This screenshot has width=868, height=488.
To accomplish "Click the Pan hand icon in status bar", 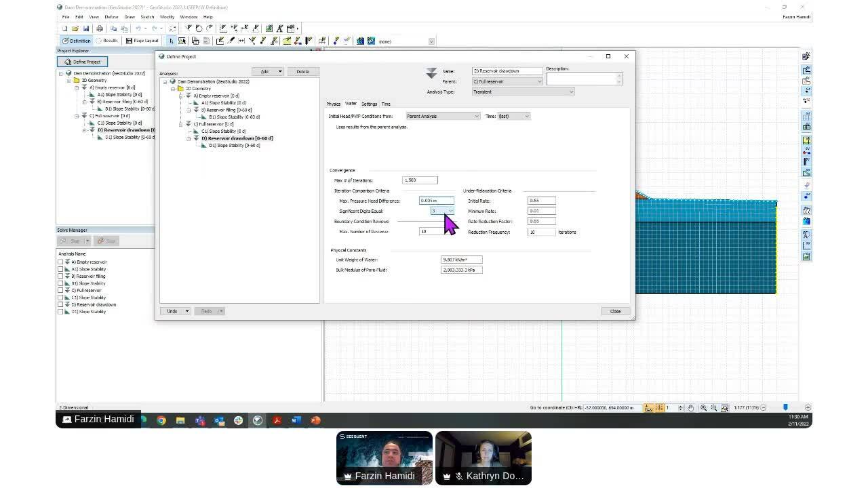I will tap(691, 408).
